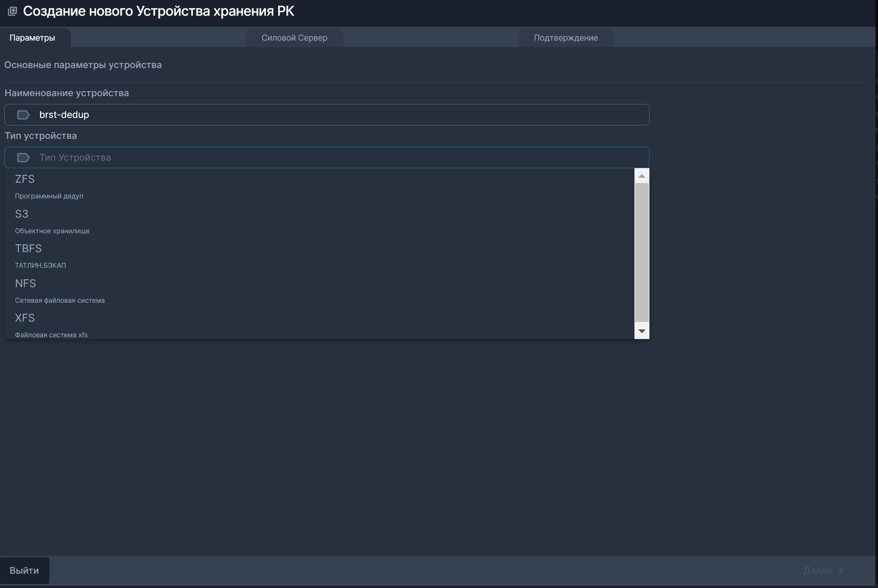Pick TBFS ТАТЛИН.БЭКАП option

(x=28, y=249)
